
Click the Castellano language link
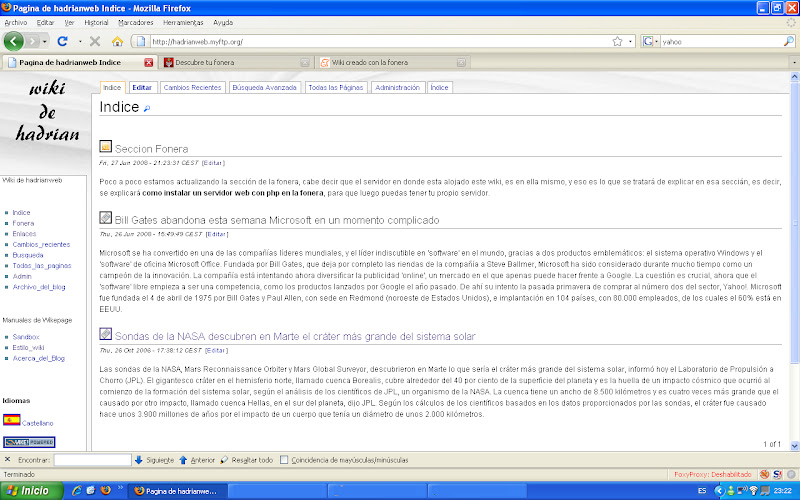[37, 423]
